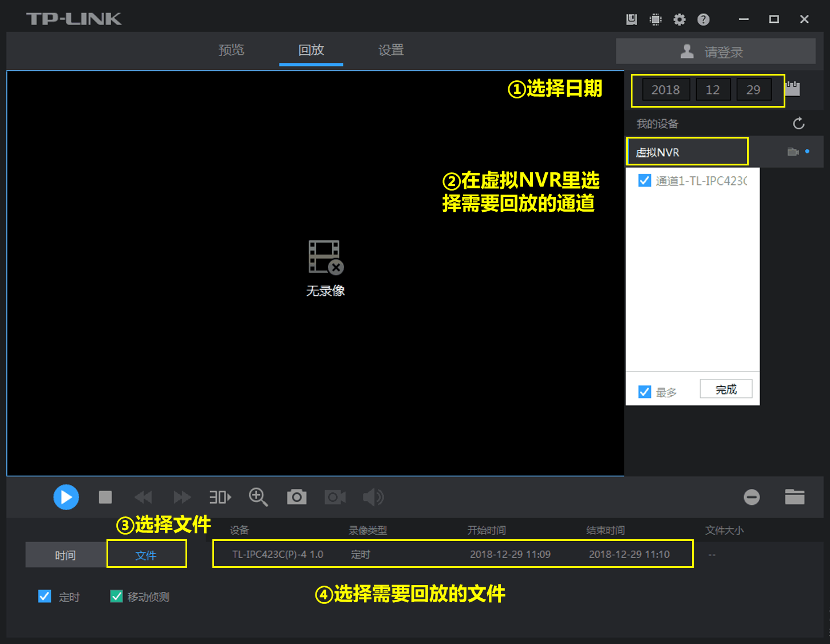Switch to the 回放 tab
This screenshot has height=644, width=830.
pyautogui.click(x=311, y=50)
